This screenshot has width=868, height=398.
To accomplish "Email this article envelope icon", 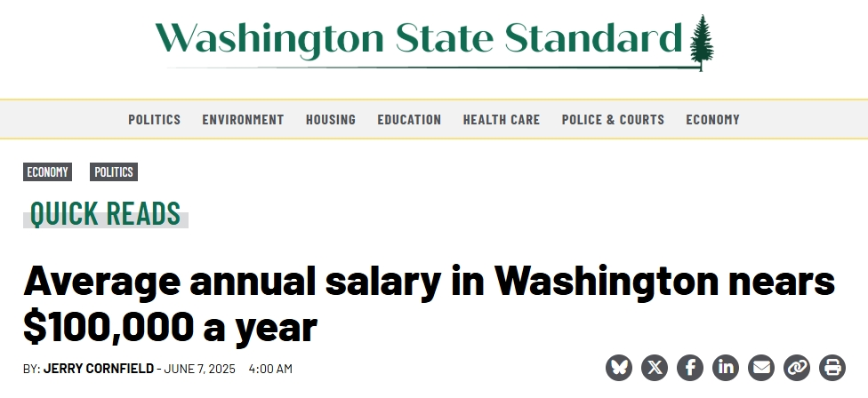I will pos(761,368).
